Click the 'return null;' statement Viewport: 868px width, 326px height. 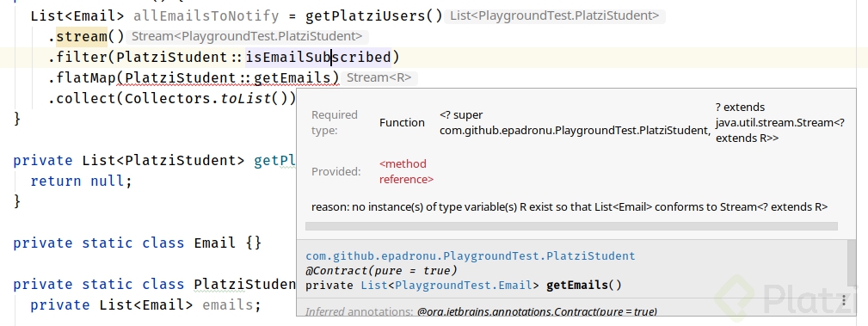point(82,181)
